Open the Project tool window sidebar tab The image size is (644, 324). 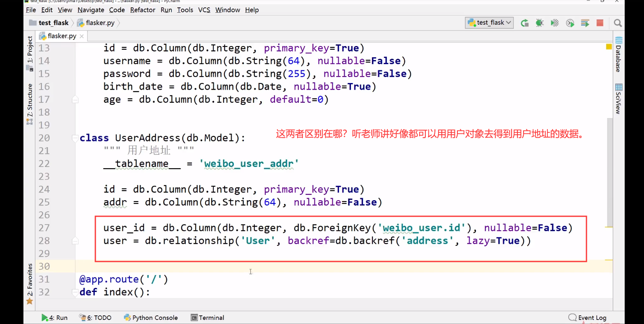point(30,53)
